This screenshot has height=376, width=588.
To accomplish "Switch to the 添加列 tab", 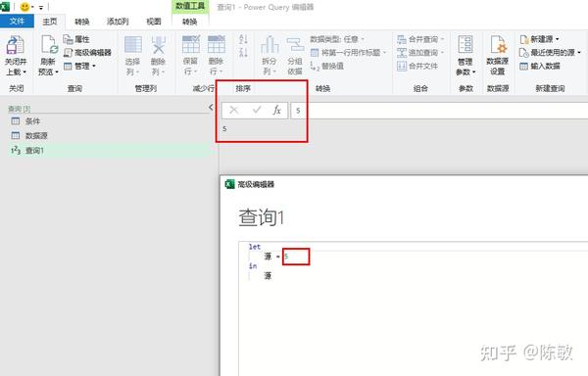I will tap(118, 22).
